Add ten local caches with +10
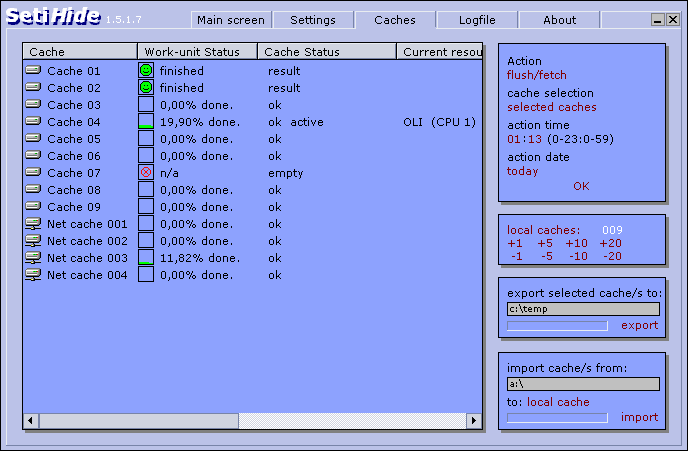 pyautogui.click(x=576, y=243)
